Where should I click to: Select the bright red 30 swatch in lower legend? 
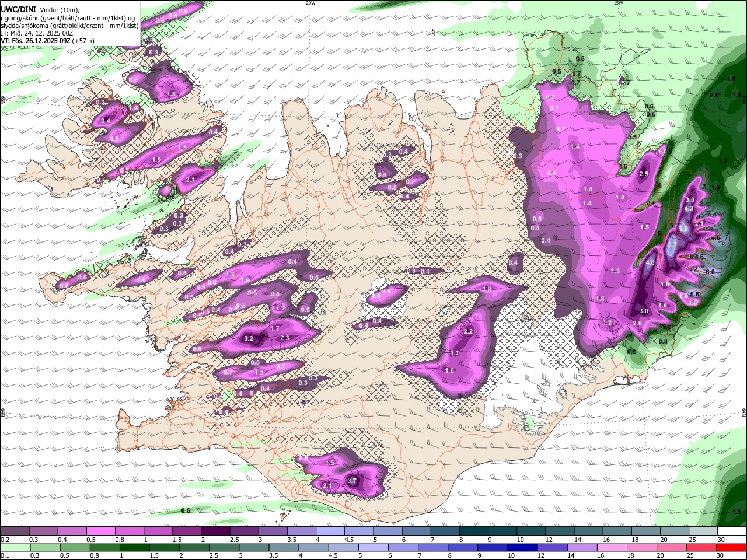pos(732,547)
